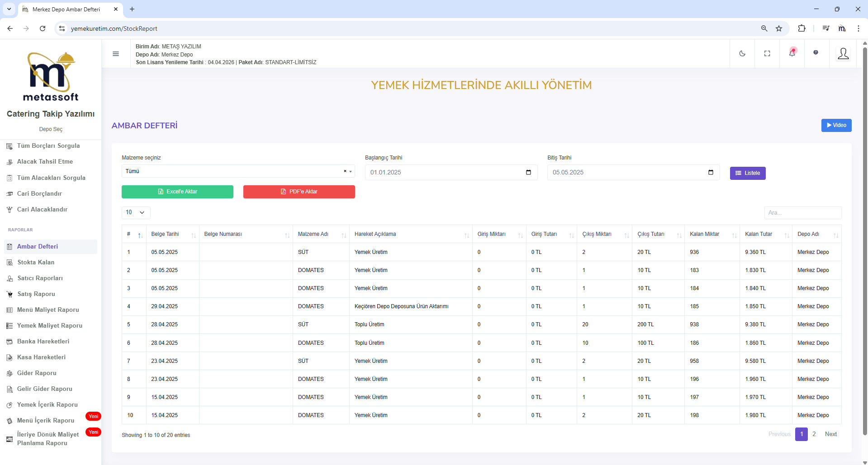Image resolution: width=868 pixels, height=465 pixels.
Task: Open Alacak Tahsil Etme menu item
Action: [x=45, y=161]
